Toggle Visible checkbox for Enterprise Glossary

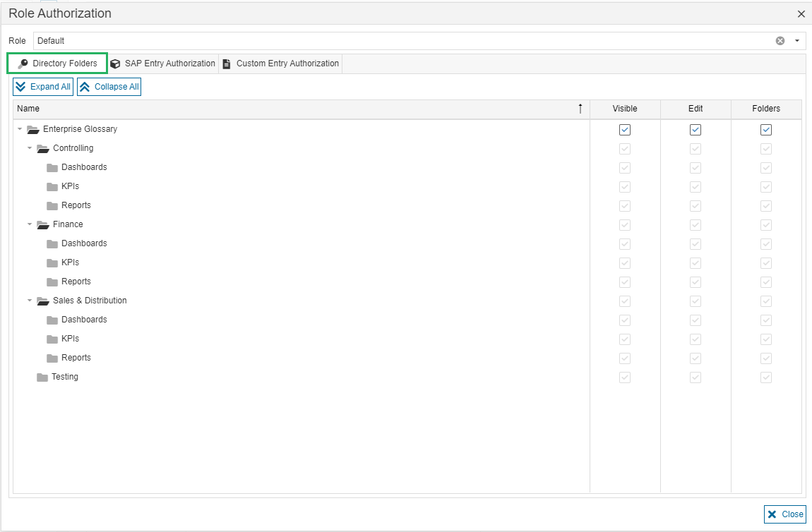click(625, 130)
